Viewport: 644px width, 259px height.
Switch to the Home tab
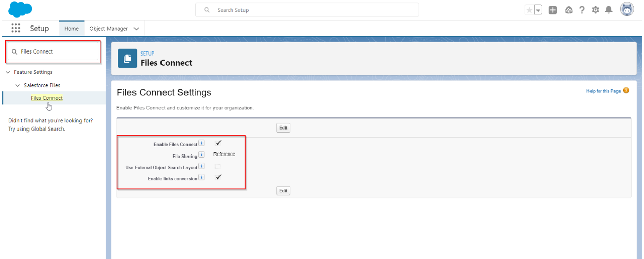click(x=71, y=29)
